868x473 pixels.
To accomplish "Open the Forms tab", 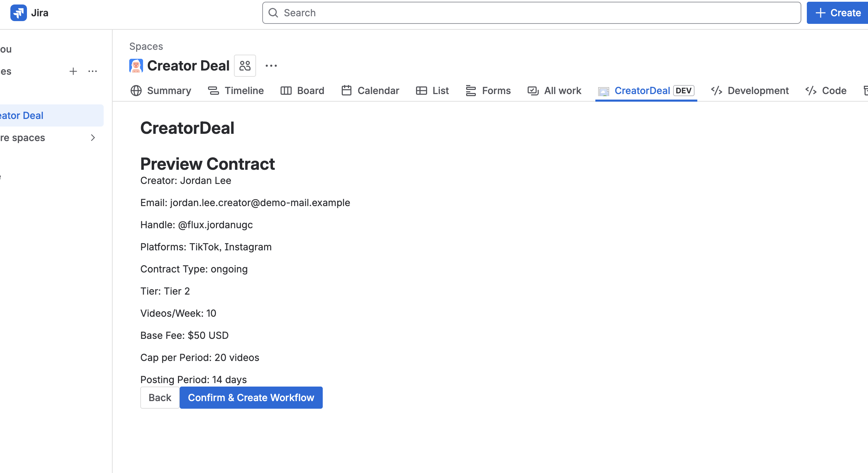I will pos(488,91).
